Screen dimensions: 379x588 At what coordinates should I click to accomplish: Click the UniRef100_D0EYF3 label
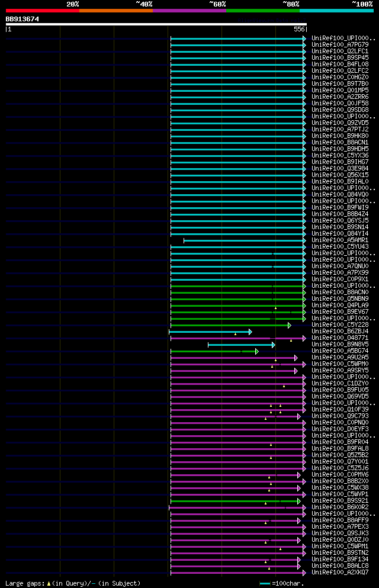click(x=340, y=429)
